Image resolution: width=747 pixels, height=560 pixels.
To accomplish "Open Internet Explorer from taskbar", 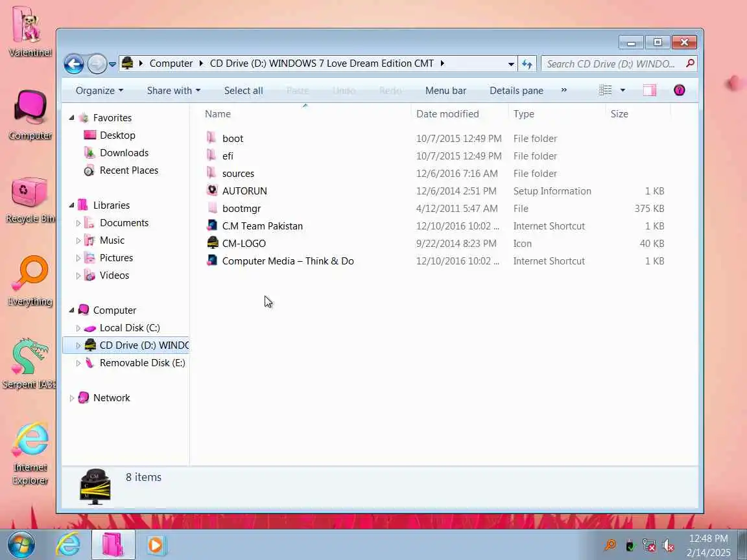I will pyautogui.click(x=67, y=544).
